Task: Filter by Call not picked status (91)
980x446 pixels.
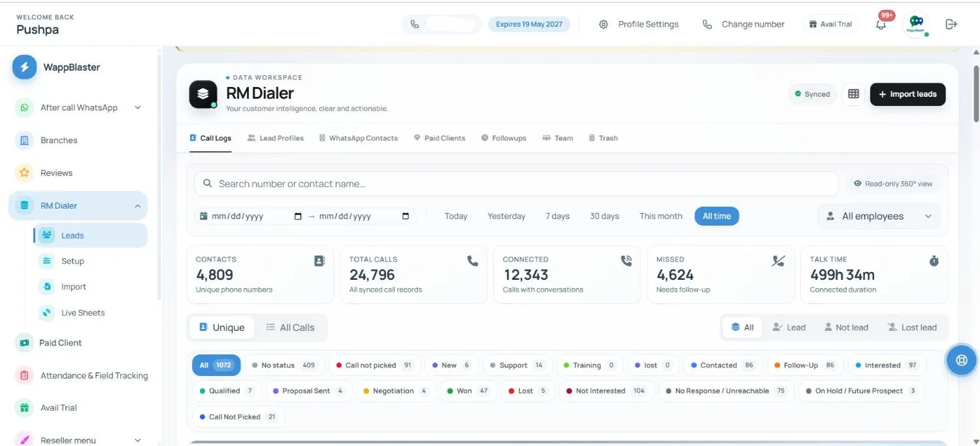Action: (x=374, y=365)
